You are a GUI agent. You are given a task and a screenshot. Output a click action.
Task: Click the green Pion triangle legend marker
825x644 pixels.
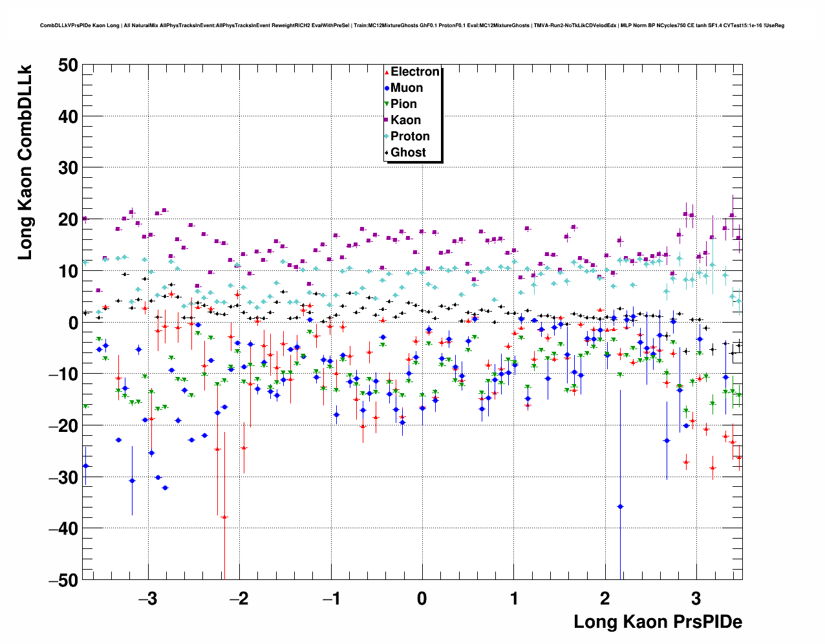click(387, 104)
